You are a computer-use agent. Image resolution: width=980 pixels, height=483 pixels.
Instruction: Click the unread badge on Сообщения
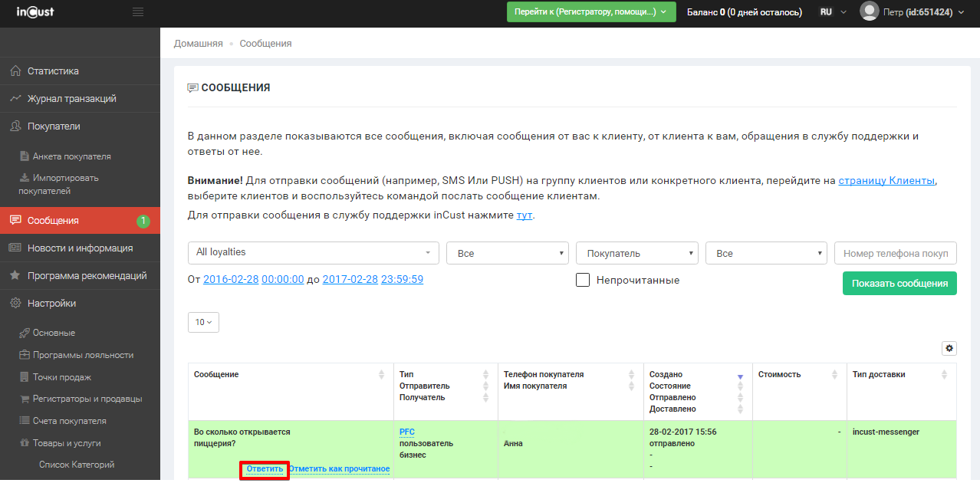pyautogui.click(x=143, y=221)
